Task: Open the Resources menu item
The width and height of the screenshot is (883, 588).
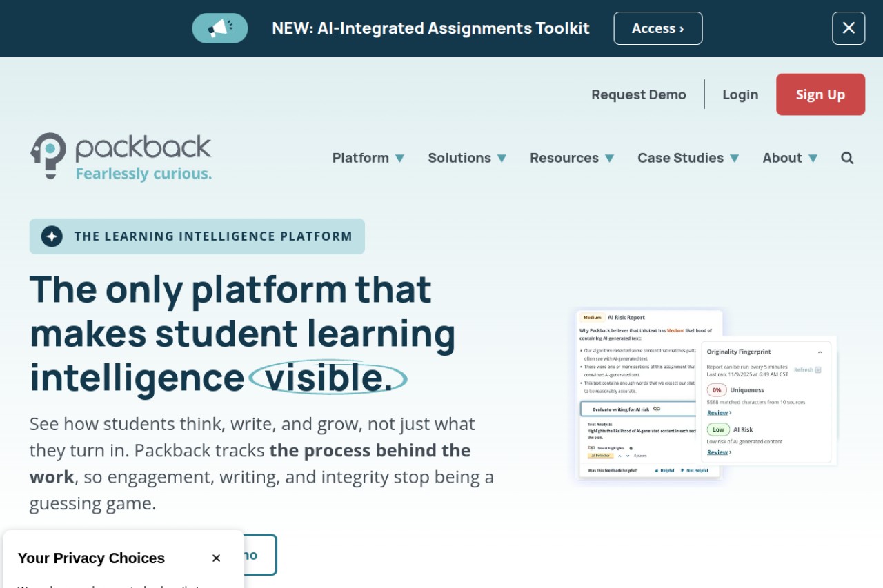Action: 564,158
